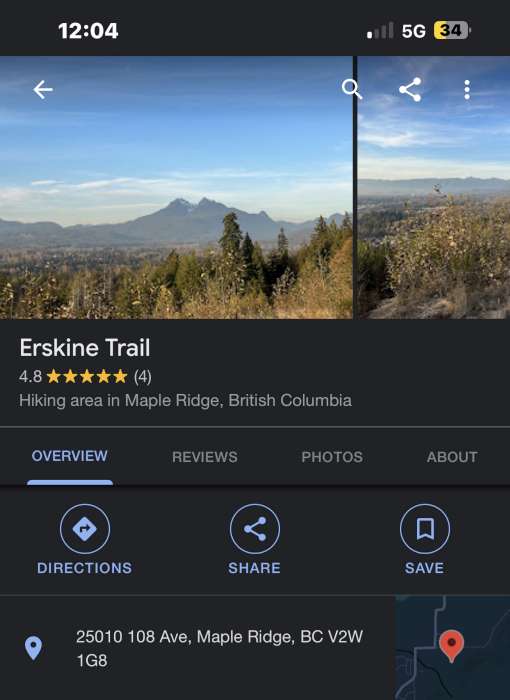510x700 pixels.
Task: Open the three-dot overflow menu
Action: pyautogui.click(x=467, y=90)
